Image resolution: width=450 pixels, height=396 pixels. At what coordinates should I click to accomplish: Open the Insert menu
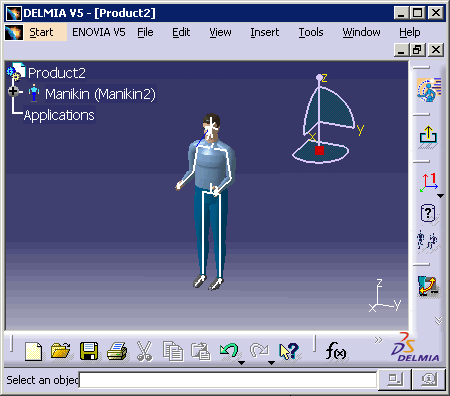pyautogui.click(x=265, y=32)
